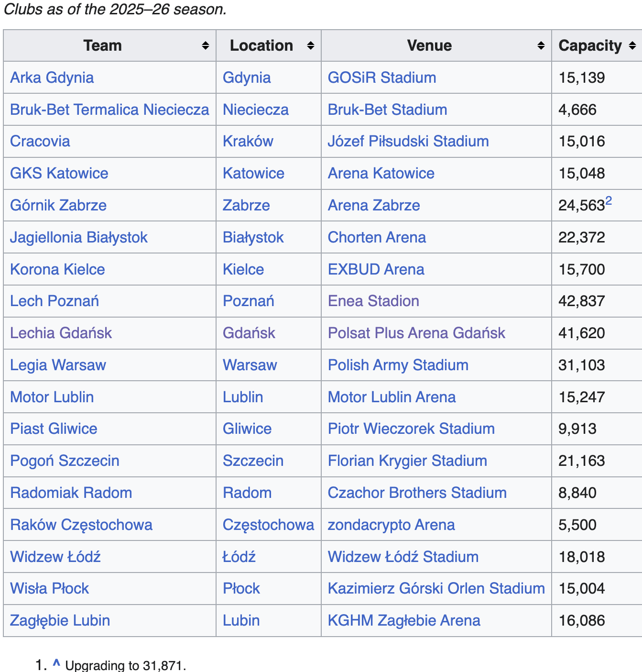Jump back via footnote caret arrow
Image resolution: width=642 pixels, height=672 pixels.
point(56,663)
